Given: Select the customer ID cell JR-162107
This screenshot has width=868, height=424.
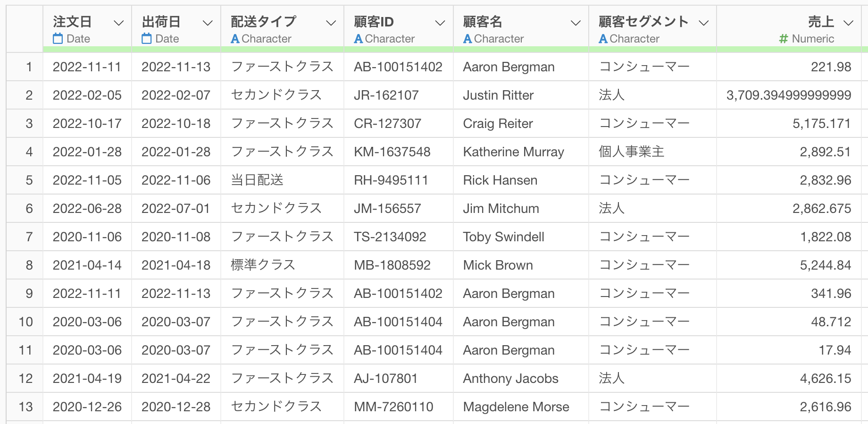Looking at the screenshot, I should tap(399, 95).
